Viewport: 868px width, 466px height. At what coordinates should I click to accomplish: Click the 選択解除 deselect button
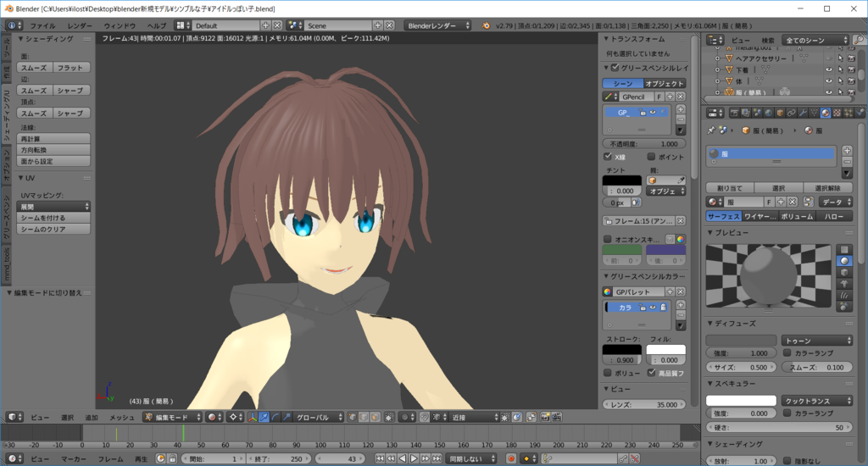click(x=827, y=188)
